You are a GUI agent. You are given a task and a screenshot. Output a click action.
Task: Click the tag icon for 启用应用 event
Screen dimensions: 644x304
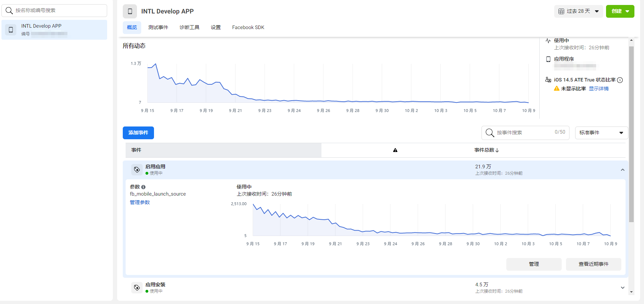(x=137, y=170)
